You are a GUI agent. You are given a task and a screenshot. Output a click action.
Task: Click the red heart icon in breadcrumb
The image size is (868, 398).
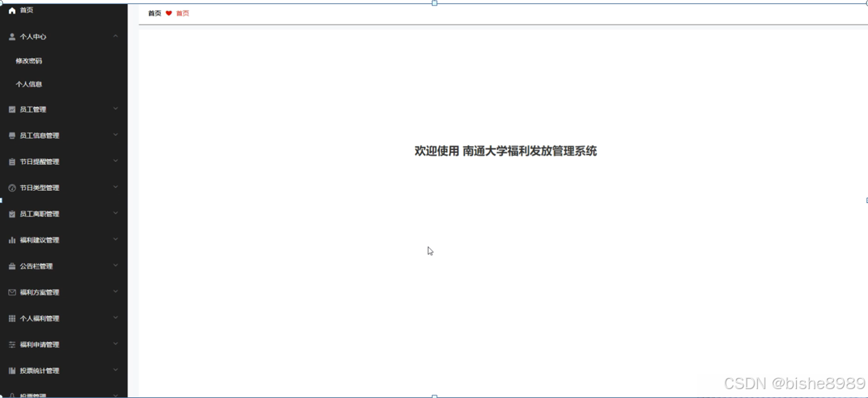click(169, 13)
